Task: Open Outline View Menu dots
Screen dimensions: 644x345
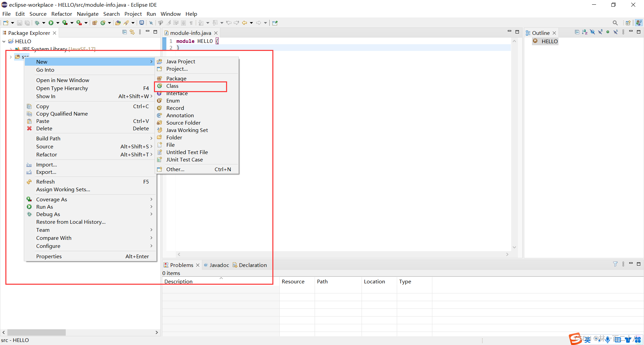Action: click(623, 32)
